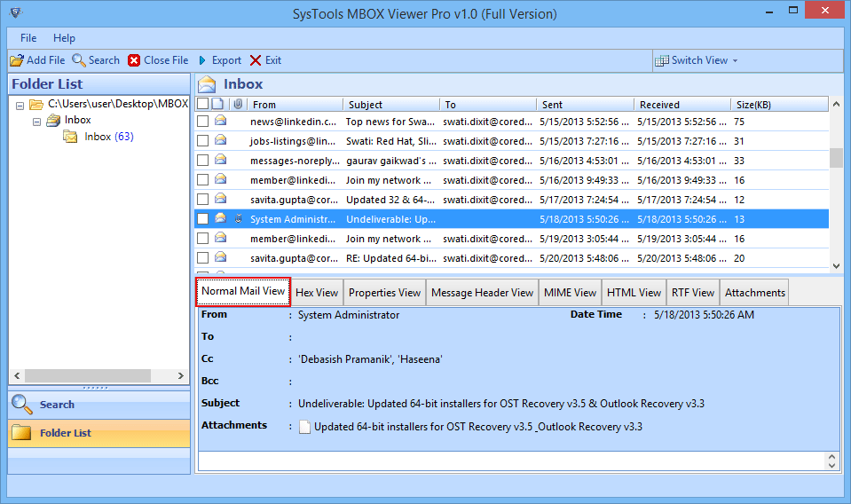Switch to the Attachments tab
The height and width of the screenshot is (504, 851).
click(x=754, y=293)
